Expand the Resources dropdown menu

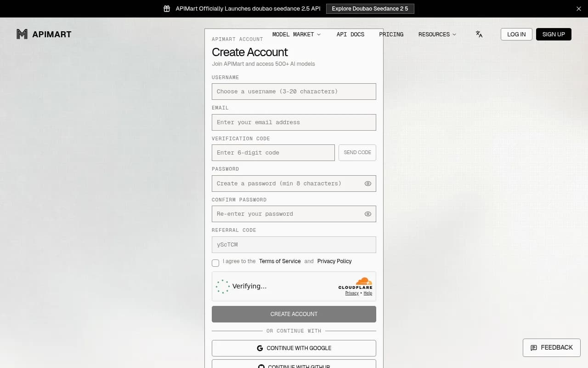(437, 34)
